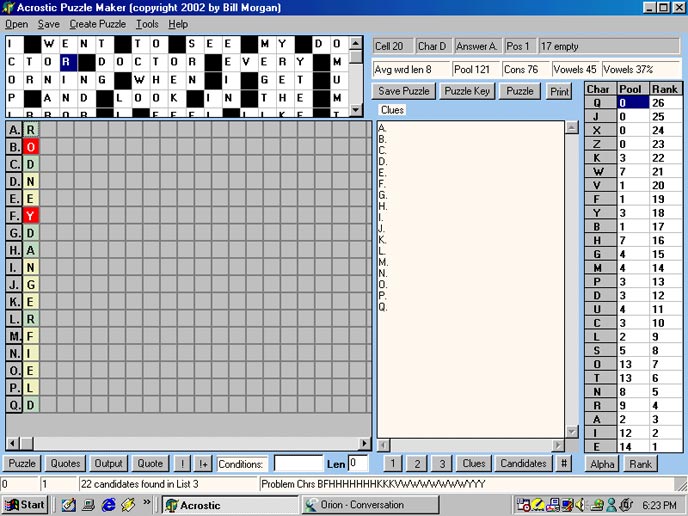Viewport: 688px width, 516px height.
Task: Click the Output button
Action: point(108,463)
